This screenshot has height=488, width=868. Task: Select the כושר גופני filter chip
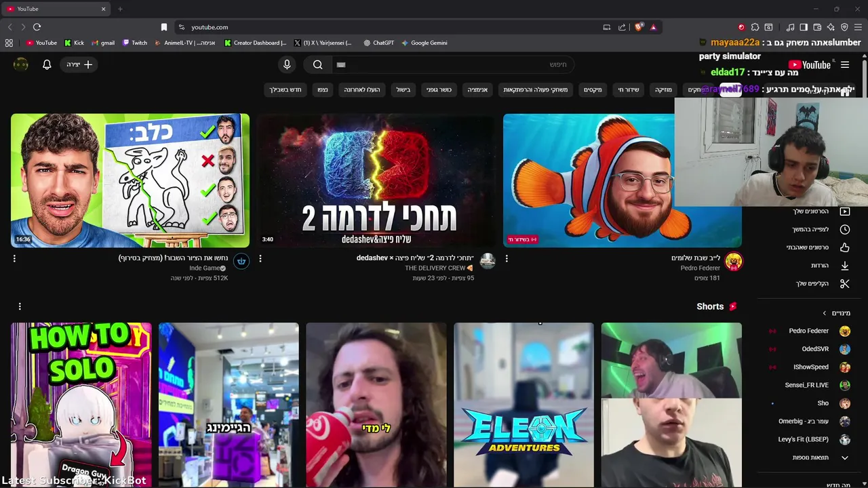[439, 89]
